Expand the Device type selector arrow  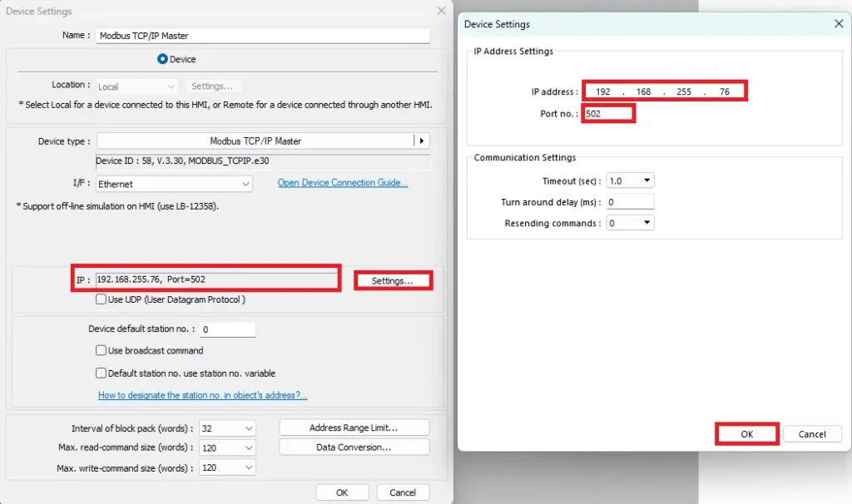click(423, 141)
